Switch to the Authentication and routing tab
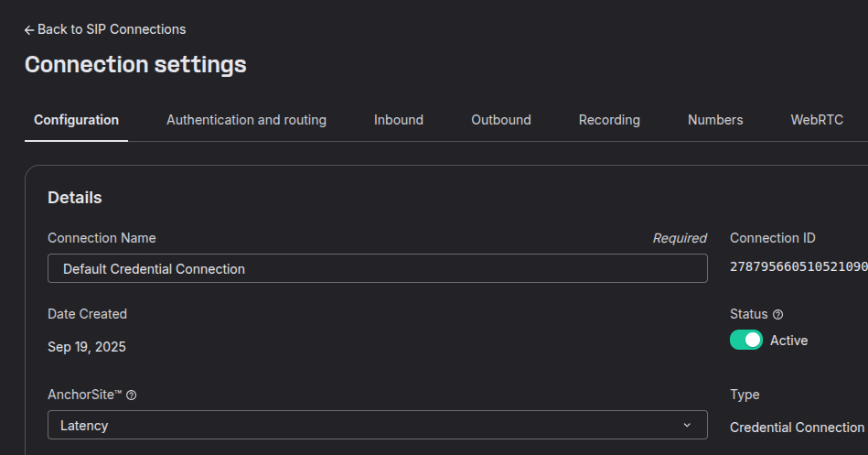This screenshot has height=455, width=868. point(246,120)
